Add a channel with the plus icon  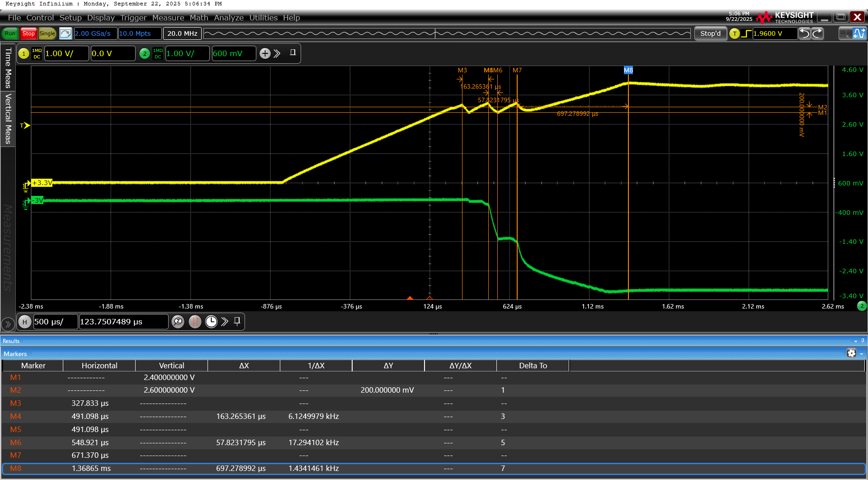click(x=265, y=53)
